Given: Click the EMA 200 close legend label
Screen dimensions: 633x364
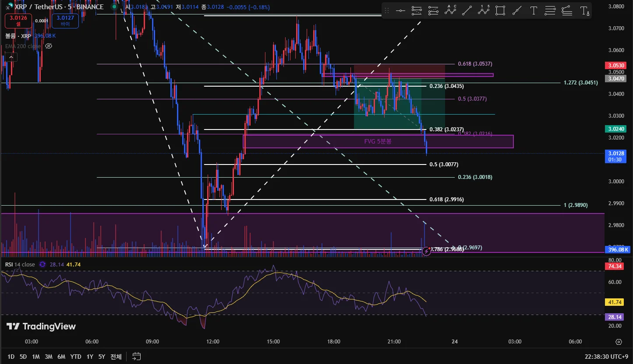Looking at the screenshot, I should (x=23, y=46).
